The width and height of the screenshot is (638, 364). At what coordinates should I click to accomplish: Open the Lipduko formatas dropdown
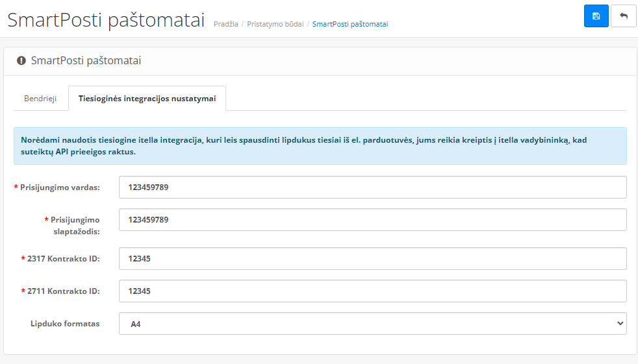[372, 323]
